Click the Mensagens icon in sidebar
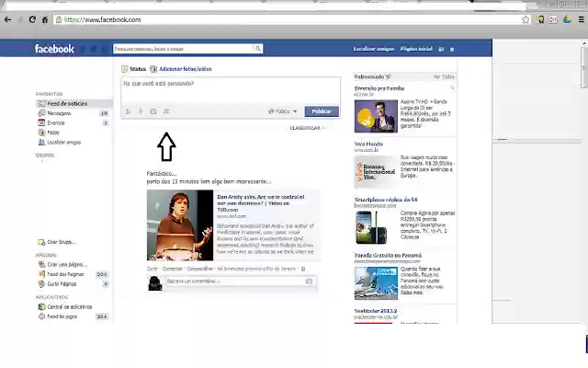This screenshot has width=588, height=368. [41, 113]
